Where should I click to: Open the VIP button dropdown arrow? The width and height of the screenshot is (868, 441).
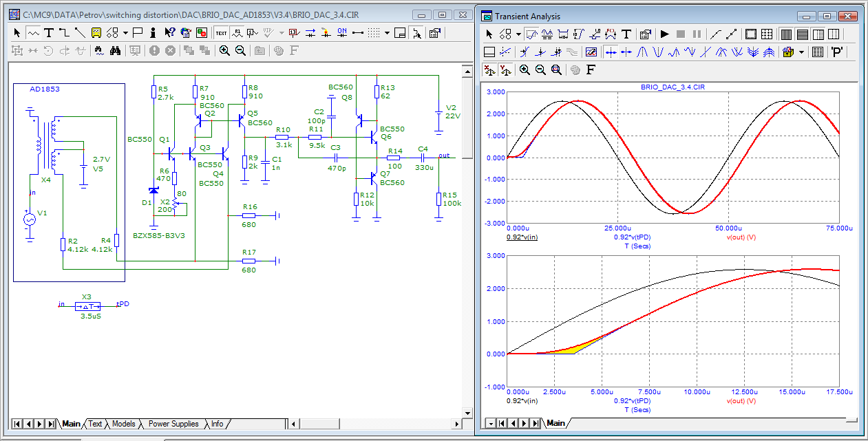(282, 32)
